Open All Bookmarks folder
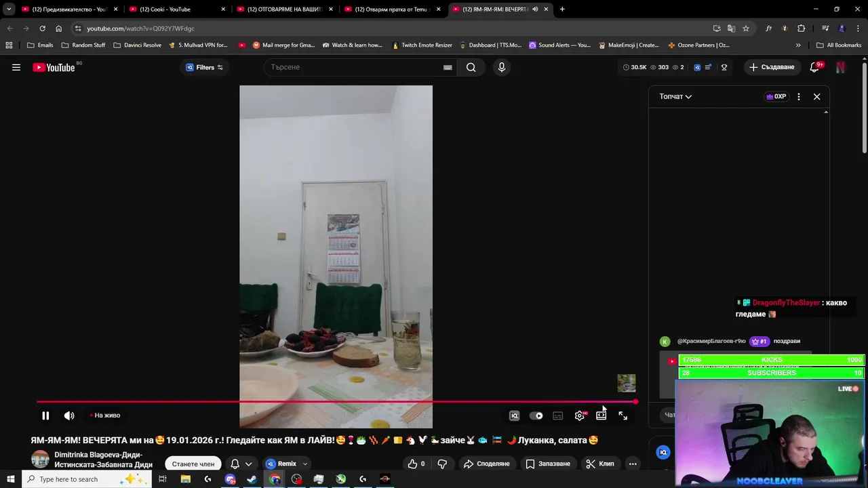Viewport: 868px width, 488px height. (839, 45)
